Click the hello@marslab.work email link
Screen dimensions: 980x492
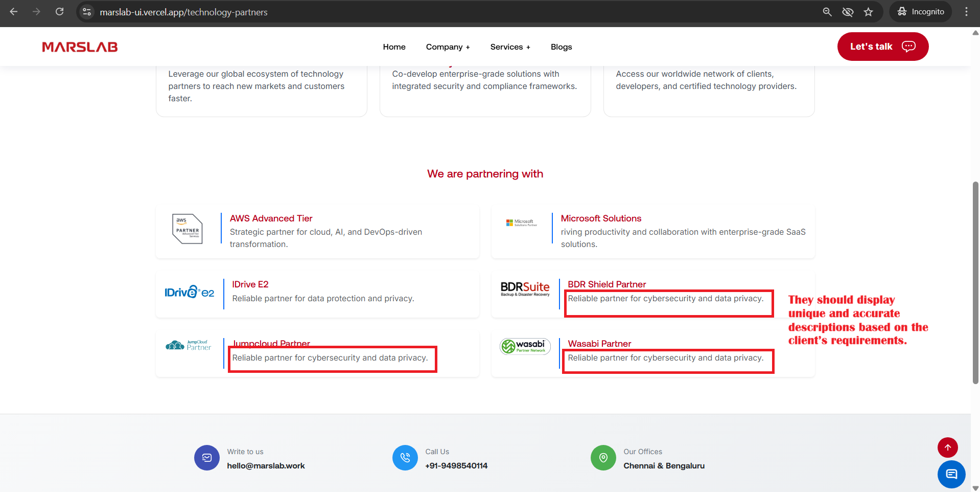pos(266,466)
